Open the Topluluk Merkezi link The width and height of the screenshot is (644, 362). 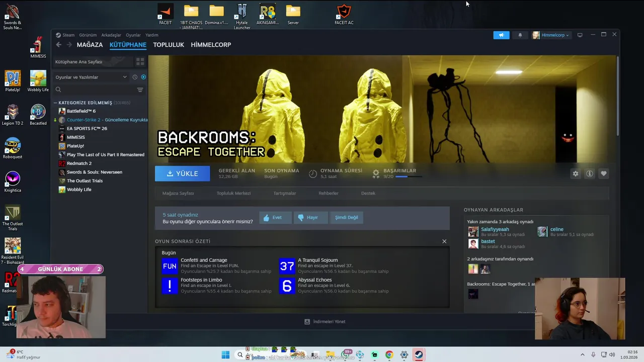coord(233,193)
